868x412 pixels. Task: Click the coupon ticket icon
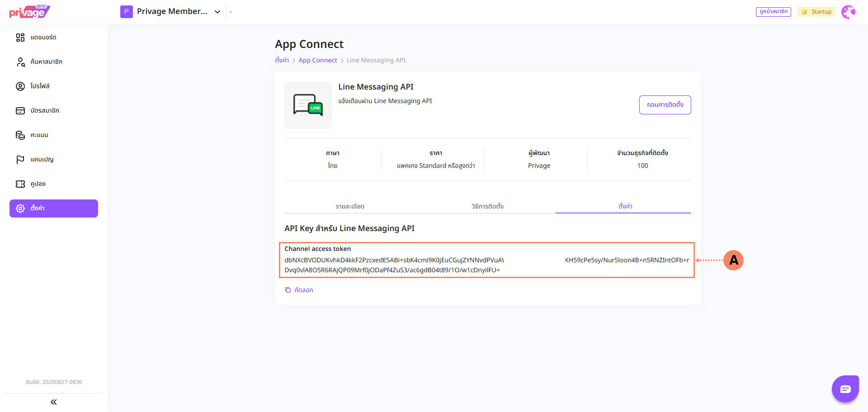20,184
